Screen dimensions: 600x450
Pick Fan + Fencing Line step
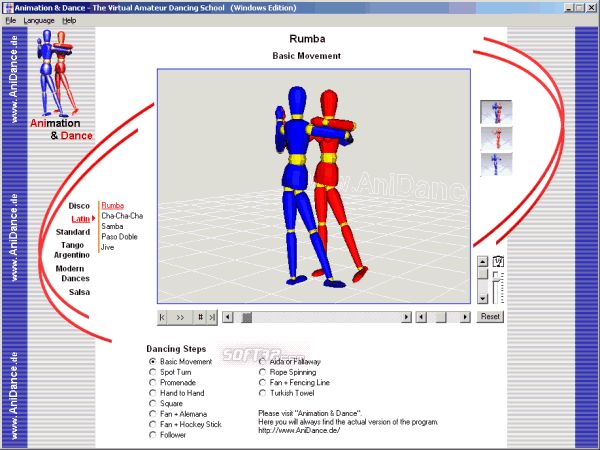click(x=295, y=383)
